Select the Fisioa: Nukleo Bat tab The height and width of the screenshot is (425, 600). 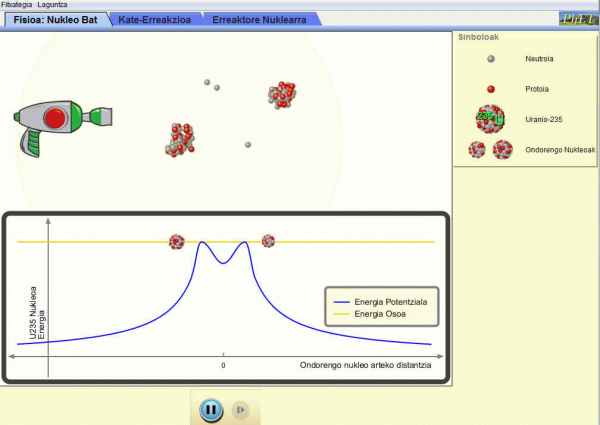56,19
